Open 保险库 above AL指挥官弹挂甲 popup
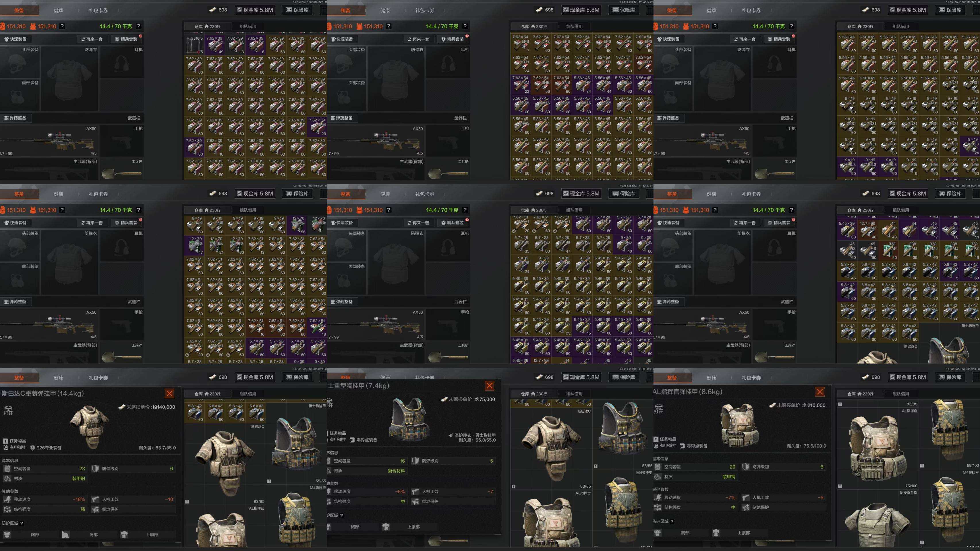Image resolution: width=980 pixels, height=551 pixels. click(950, 377)
